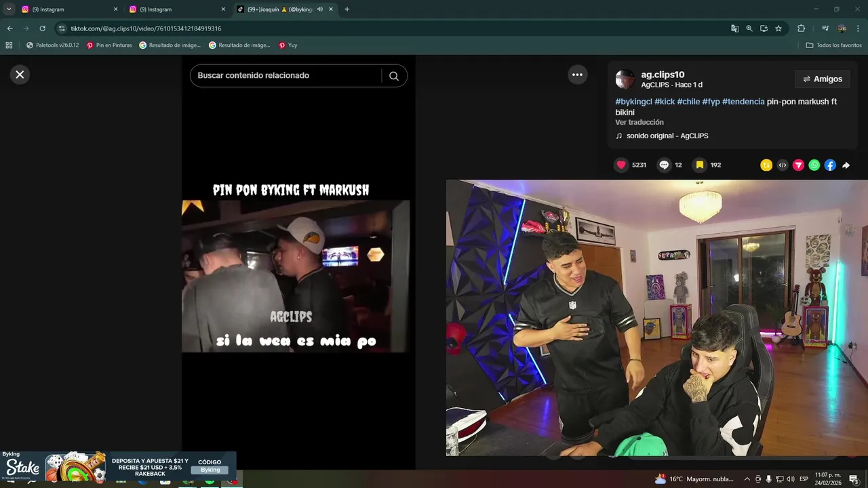
Task: Repost the video with the yellow repost icon
Action: pyautogui.click(x=766, y=165)
